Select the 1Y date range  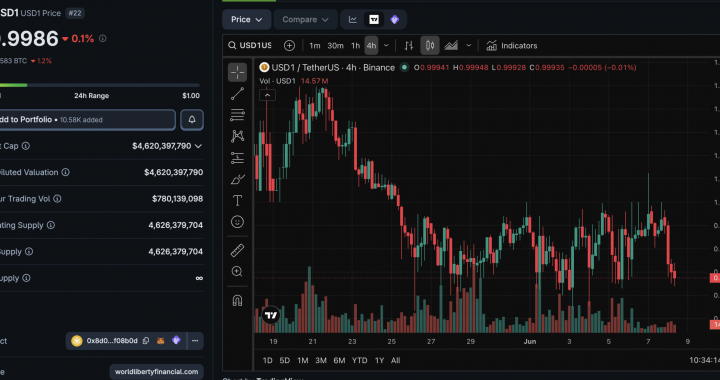379,360
